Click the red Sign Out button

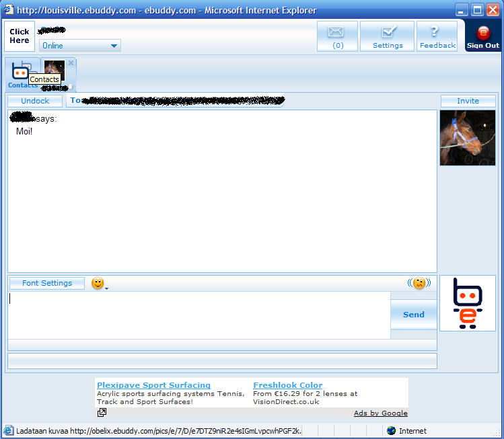482,36
